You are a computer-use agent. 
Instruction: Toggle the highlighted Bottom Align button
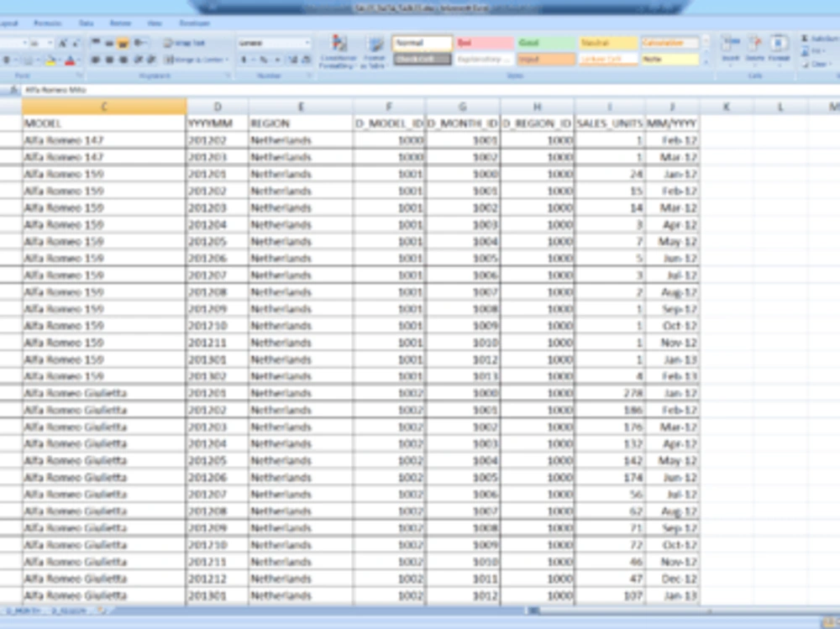[x=123, y=43]
